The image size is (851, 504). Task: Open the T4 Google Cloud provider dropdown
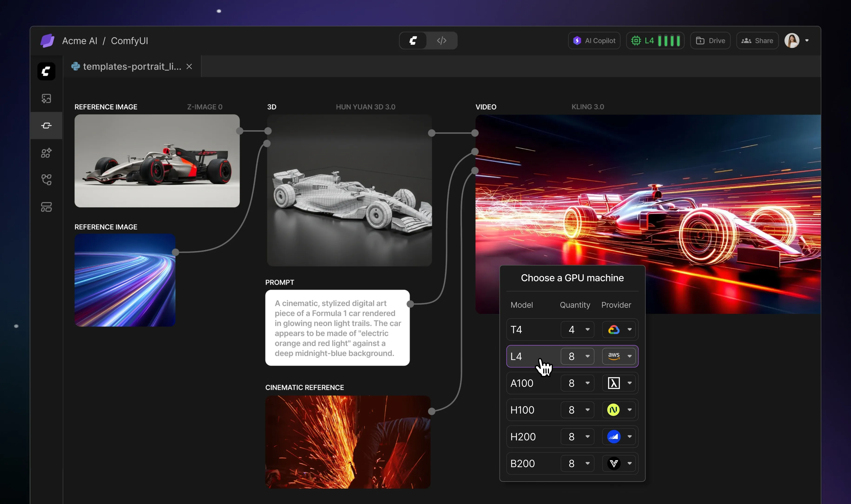point(619,329)
